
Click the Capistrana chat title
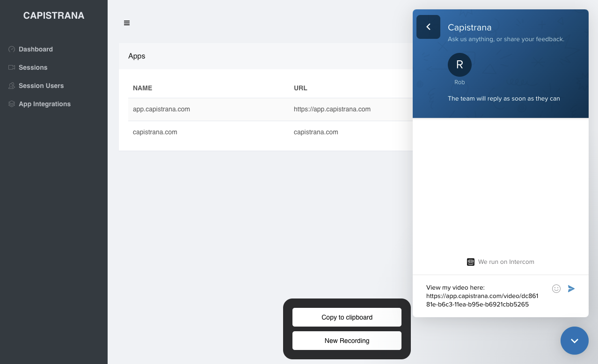click(x=469, y=27)
